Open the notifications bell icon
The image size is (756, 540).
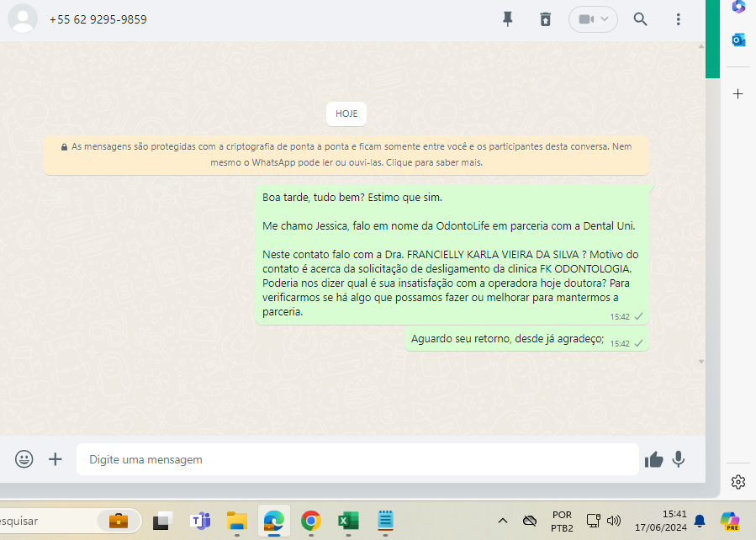pyautogui.click(x=700, y=521)
